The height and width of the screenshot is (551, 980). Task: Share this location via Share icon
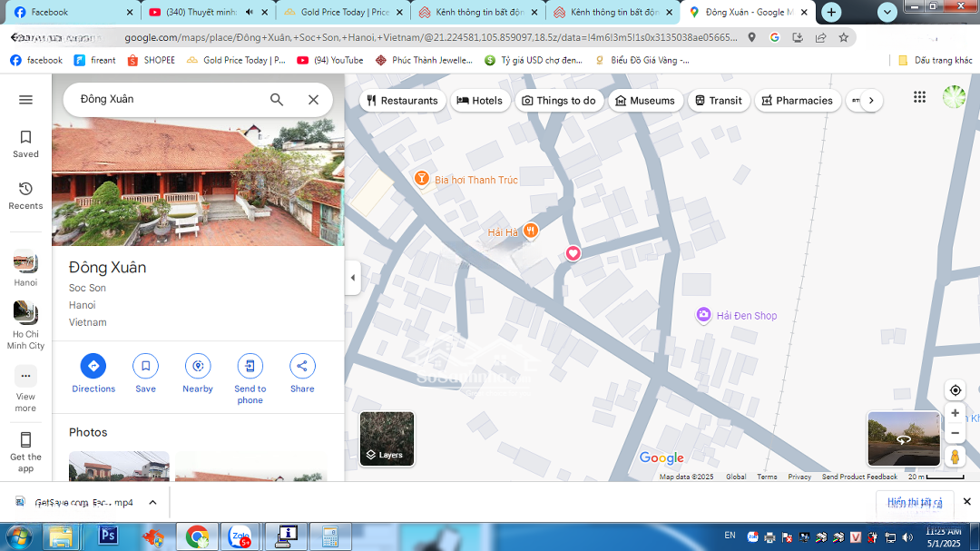click(x=302, y=366)
